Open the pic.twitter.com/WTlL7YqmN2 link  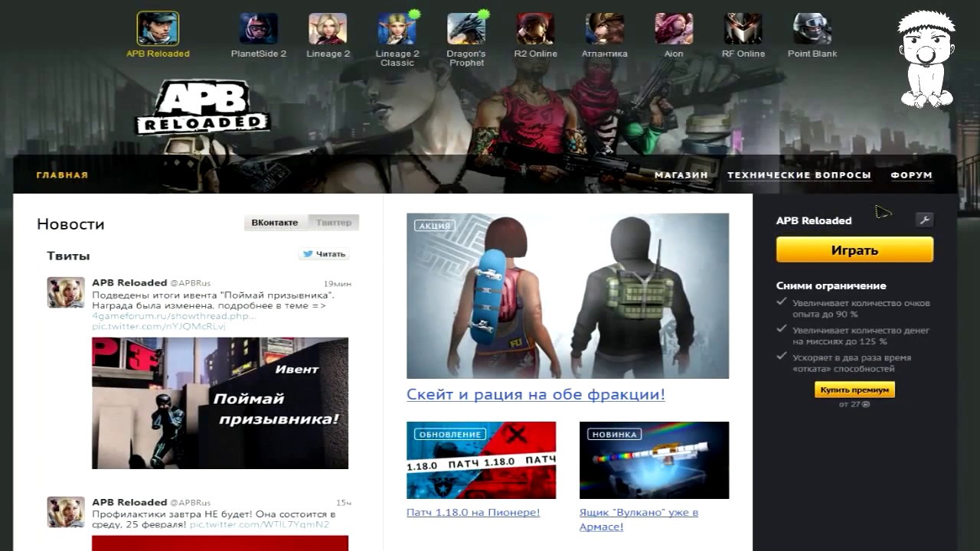(260, 525)
